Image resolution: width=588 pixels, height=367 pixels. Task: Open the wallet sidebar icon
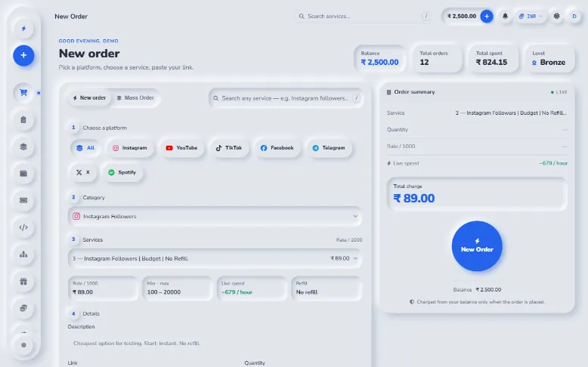point(23,174)
